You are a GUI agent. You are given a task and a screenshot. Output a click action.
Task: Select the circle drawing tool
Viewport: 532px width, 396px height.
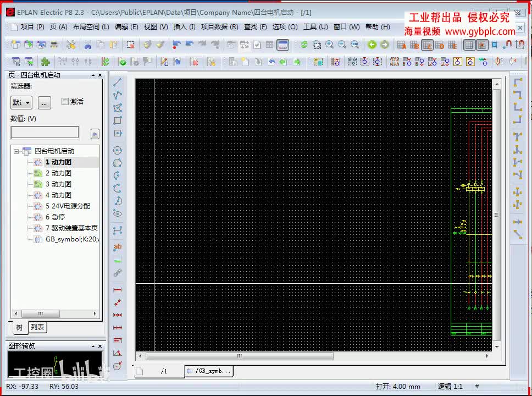(118, 150)
